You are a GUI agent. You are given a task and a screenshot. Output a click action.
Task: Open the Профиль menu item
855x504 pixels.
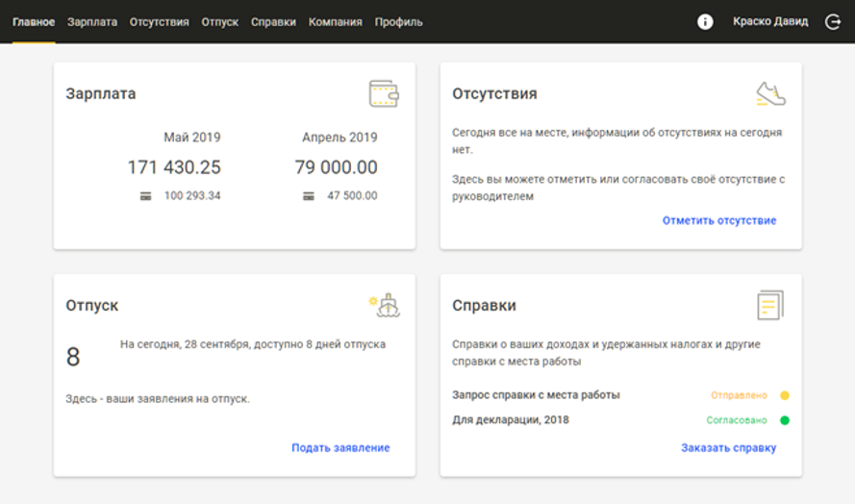click(x=398, y=21)
